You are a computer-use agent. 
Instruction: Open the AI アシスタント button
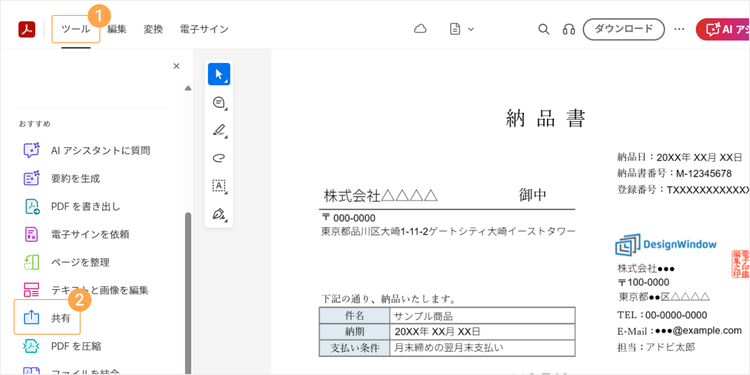tap(723, 29)
